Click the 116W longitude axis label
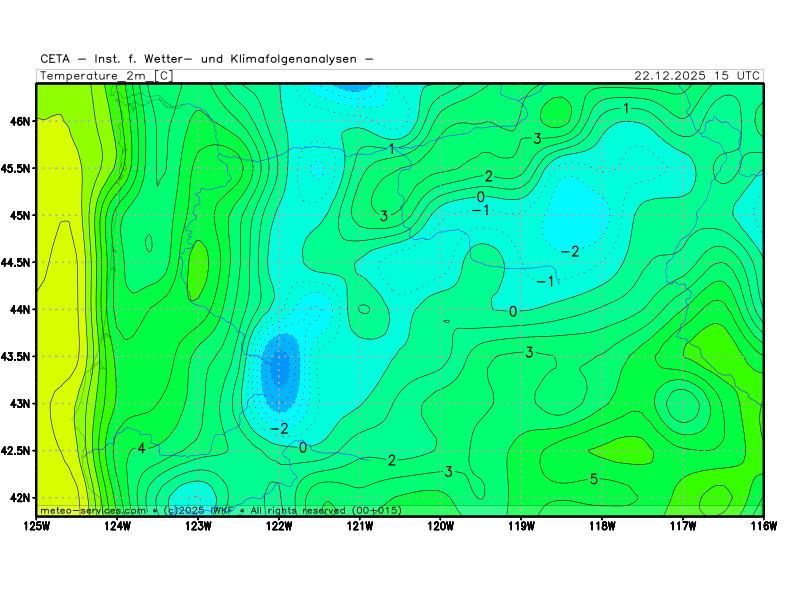The image size is (800, 600). point(763,525)
